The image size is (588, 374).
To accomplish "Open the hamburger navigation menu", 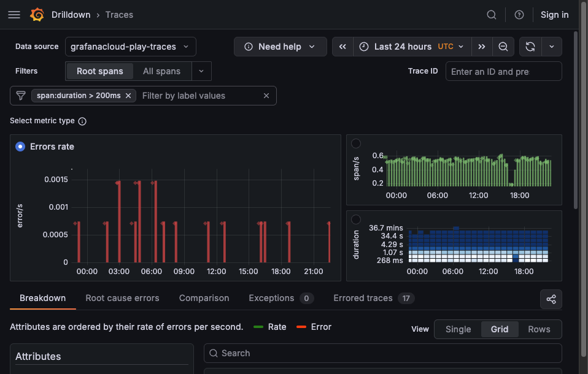I will tap(14, 15).
